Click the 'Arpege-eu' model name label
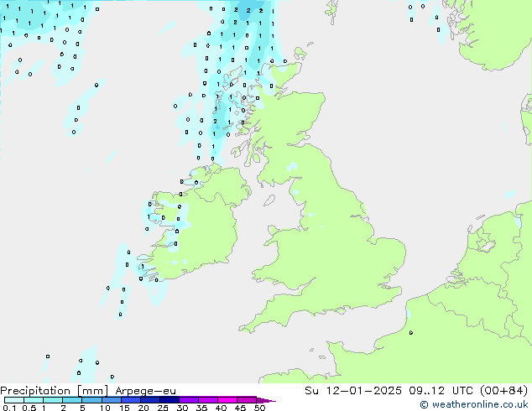The height and width of the screenshot is (411, 532). coord(145,391)
